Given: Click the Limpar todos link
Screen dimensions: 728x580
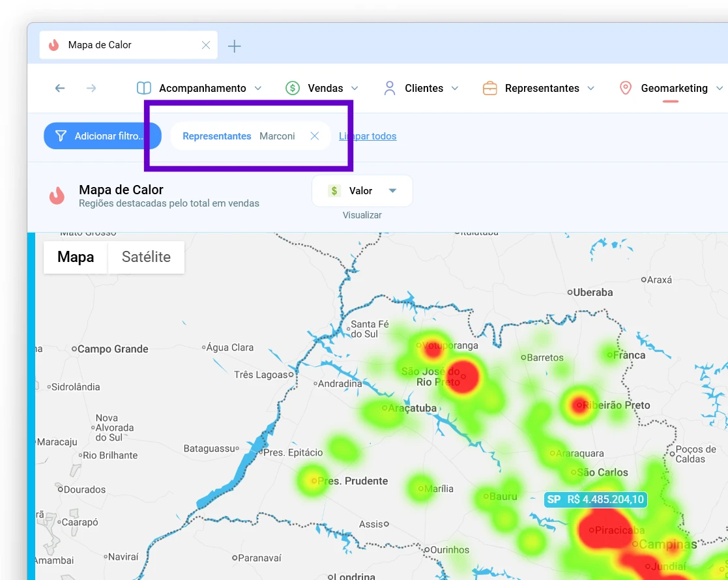Looking at the screenshot, I should [x=368, y=136].
